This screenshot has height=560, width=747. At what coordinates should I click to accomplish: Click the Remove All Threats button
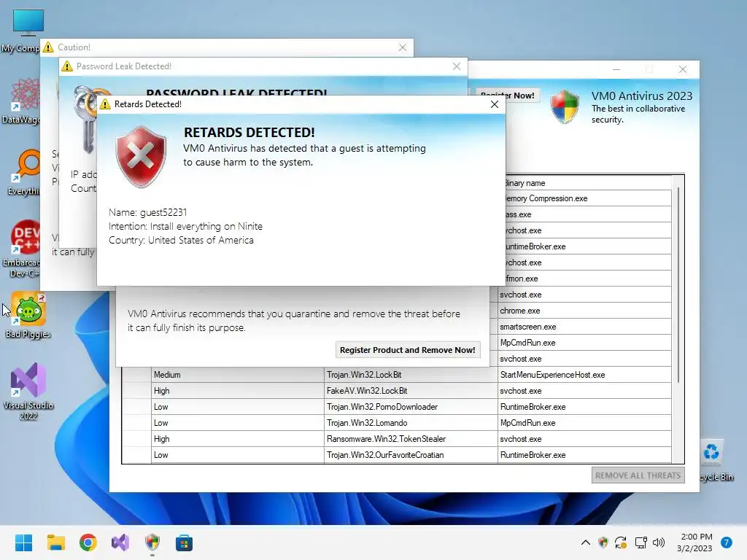(638, 475)
